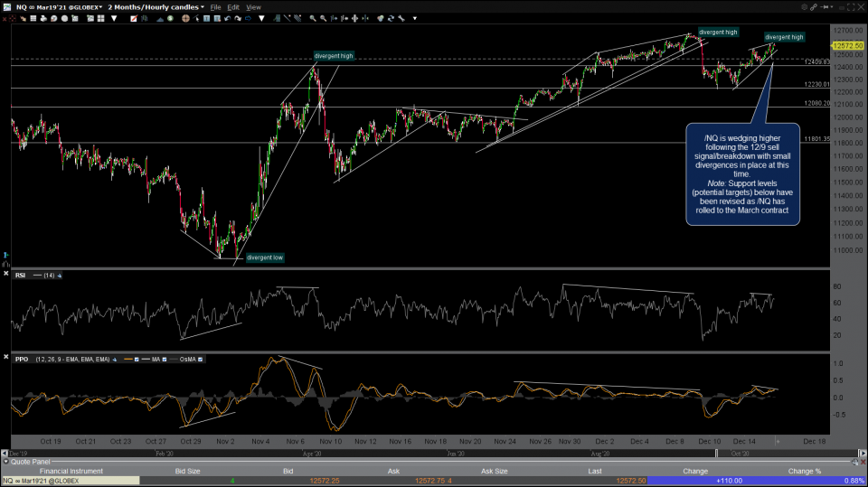Screen dimensions: 868x487
Task: Click the NQ Mar19'21 @GLOBEX quote row
Action: [70, 481]
